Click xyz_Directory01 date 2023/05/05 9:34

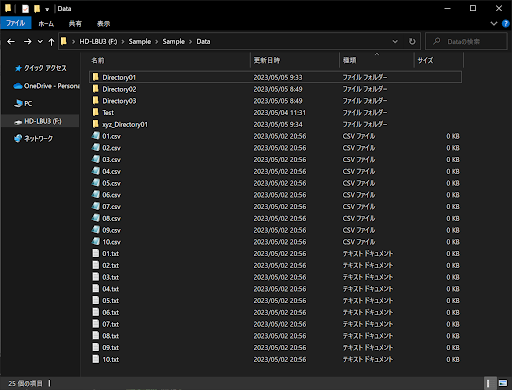278,124
